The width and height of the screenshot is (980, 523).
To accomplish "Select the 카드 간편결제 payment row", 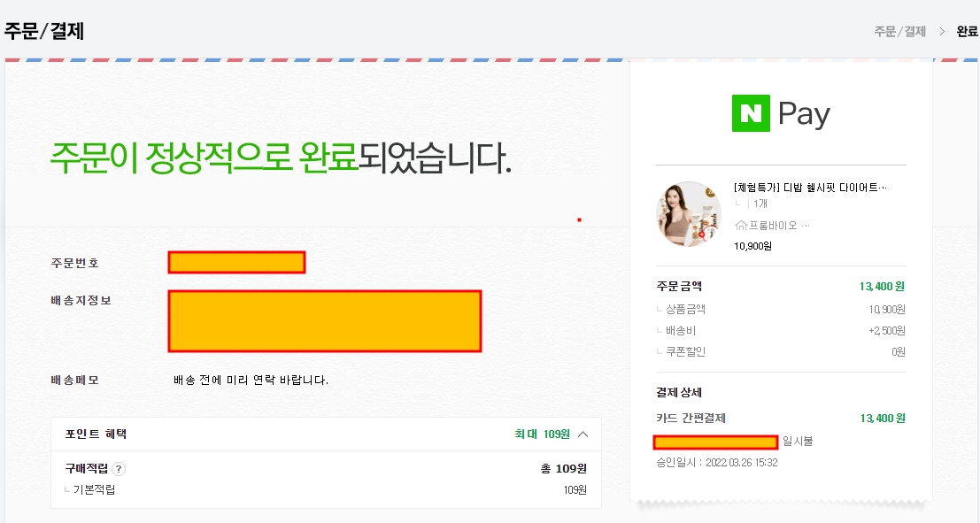I will pos(691,419).
